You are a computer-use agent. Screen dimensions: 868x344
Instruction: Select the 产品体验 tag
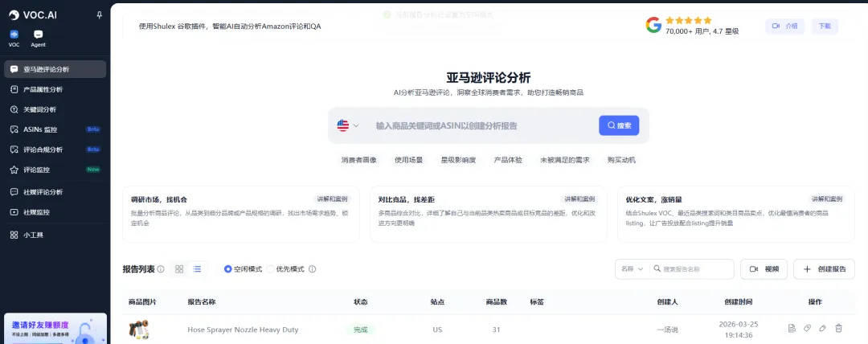(x=508, y=160)
